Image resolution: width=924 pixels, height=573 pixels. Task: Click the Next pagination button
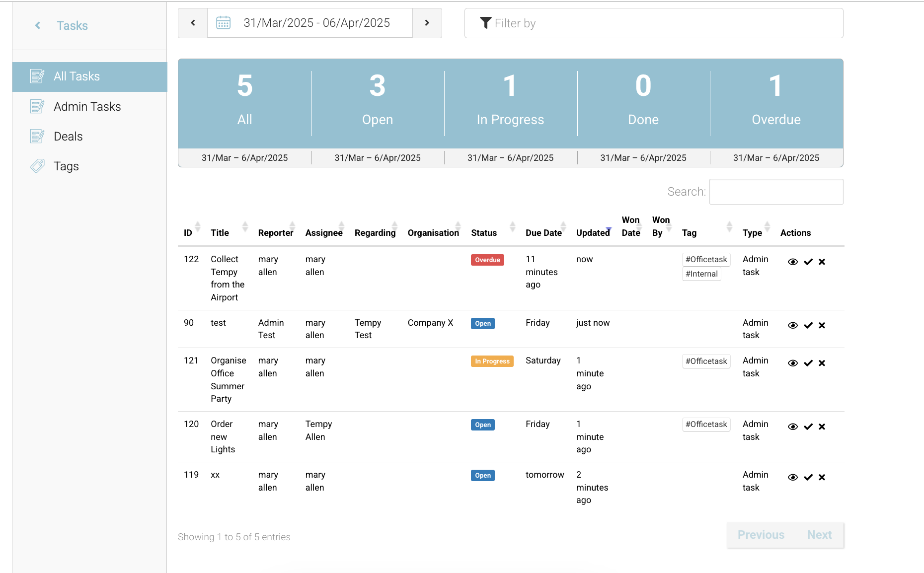(x=819, y=535)
